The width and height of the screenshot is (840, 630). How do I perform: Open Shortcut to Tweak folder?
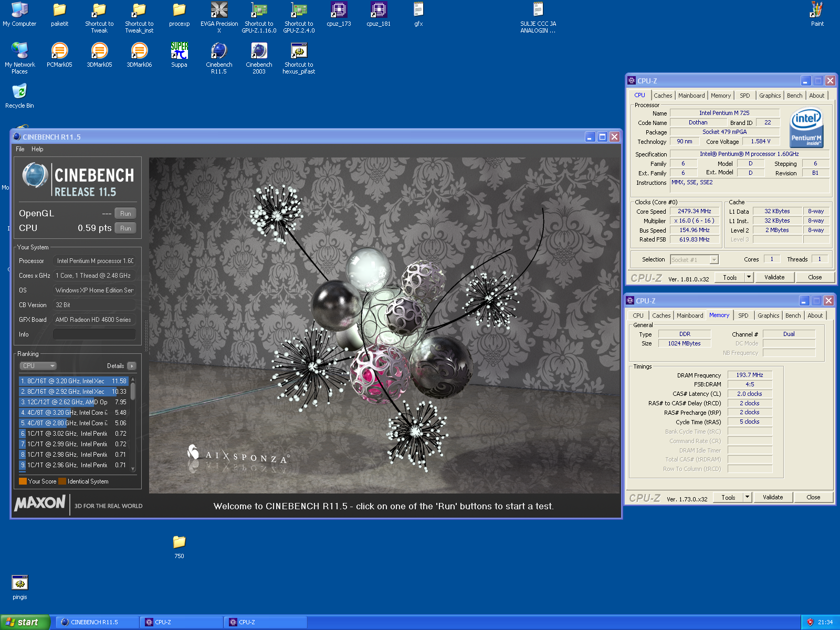99,17
